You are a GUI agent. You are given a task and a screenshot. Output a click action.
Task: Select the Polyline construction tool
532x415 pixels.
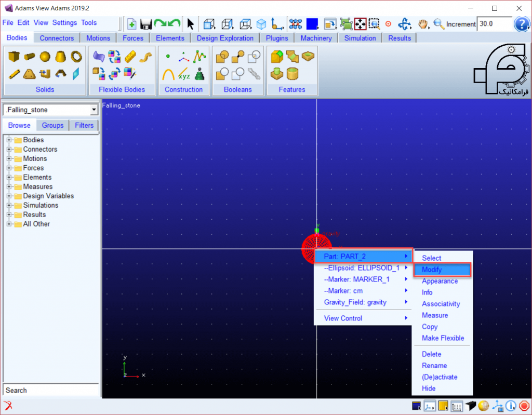click(x=199, y=56)
